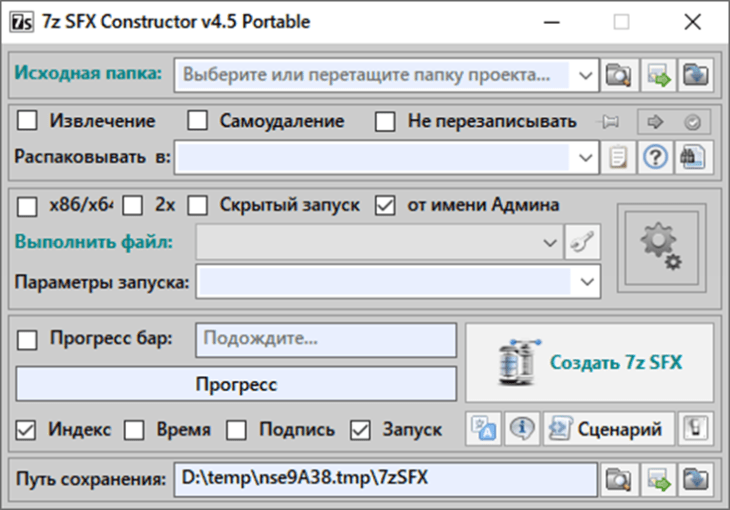The height and width of the screenshot is (510, 730).
Task: Click green arrow icon beside source folder field
Action: coord(658,75)
